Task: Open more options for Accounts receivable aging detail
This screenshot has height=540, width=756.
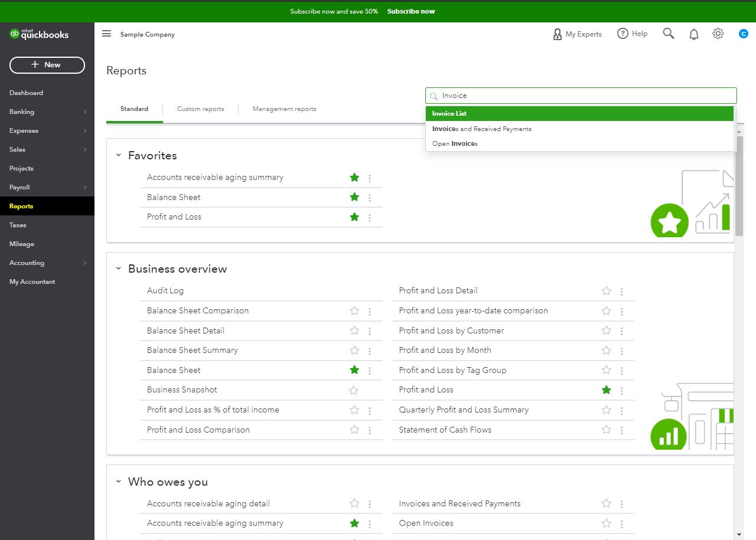Action: (x=370, y=504)
